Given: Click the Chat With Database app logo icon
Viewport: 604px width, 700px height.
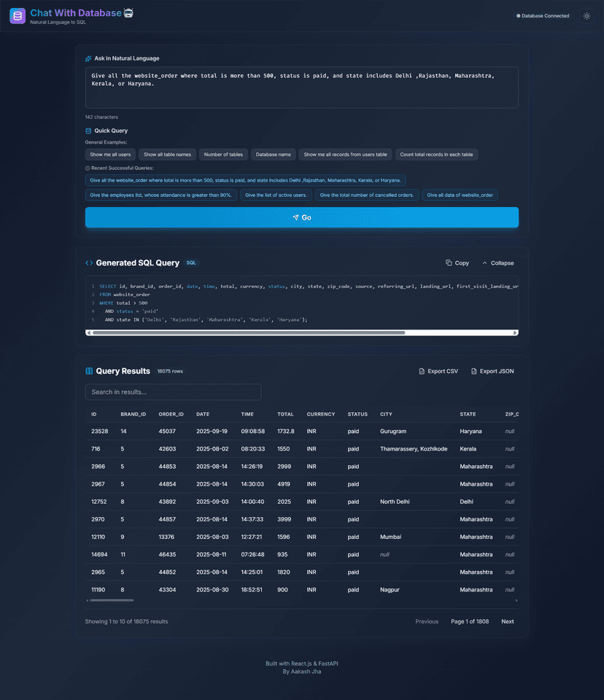Looking at the screenshot, I should coord(17,15).
